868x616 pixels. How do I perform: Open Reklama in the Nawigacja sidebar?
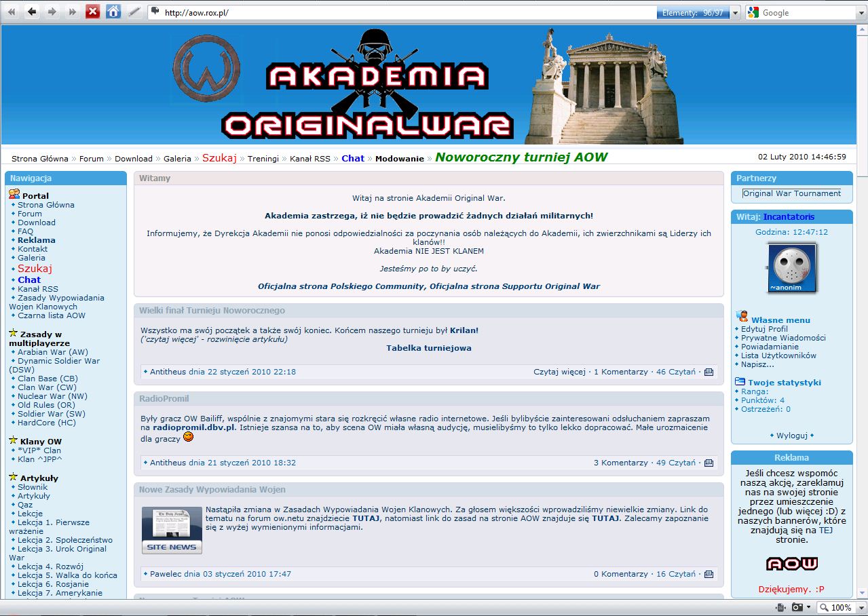coord(37,239)
